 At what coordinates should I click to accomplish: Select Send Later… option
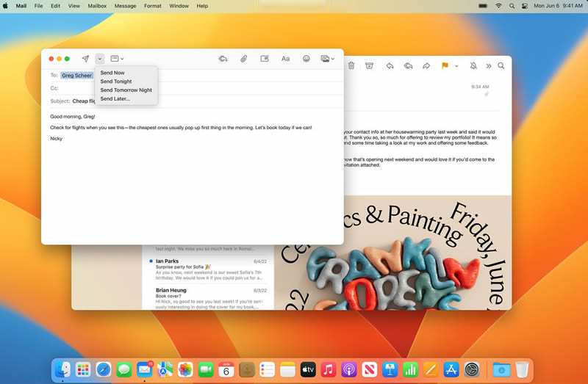click(x=115, y=98)
